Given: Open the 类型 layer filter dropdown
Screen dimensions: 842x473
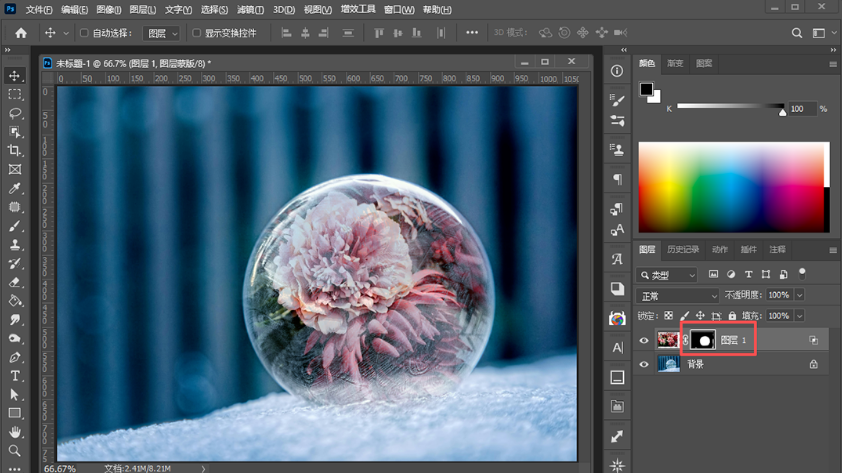Looking at the screenshot, I should pos(667,275).
